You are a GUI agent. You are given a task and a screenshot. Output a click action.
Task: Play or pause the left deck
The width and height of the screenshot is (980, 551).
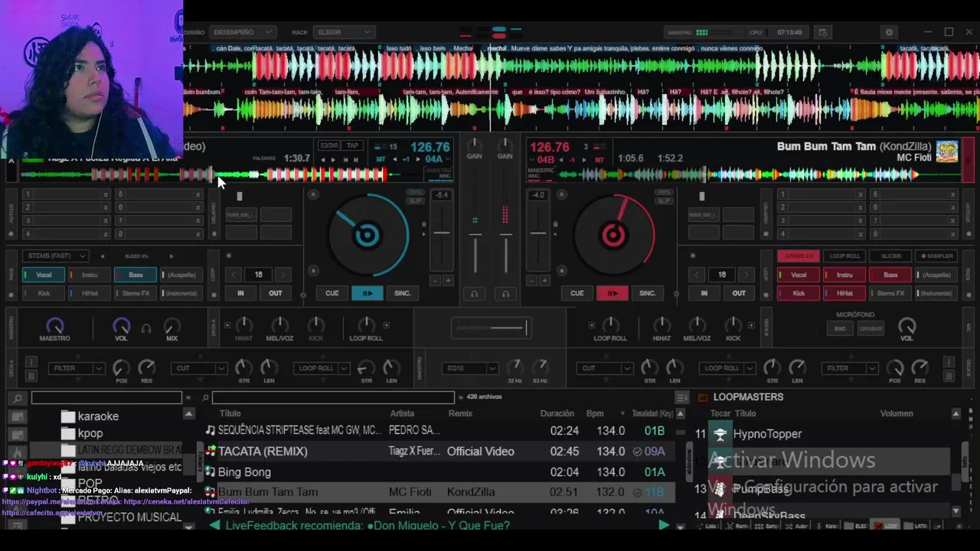pyautogui.click(x=367, y=293)
